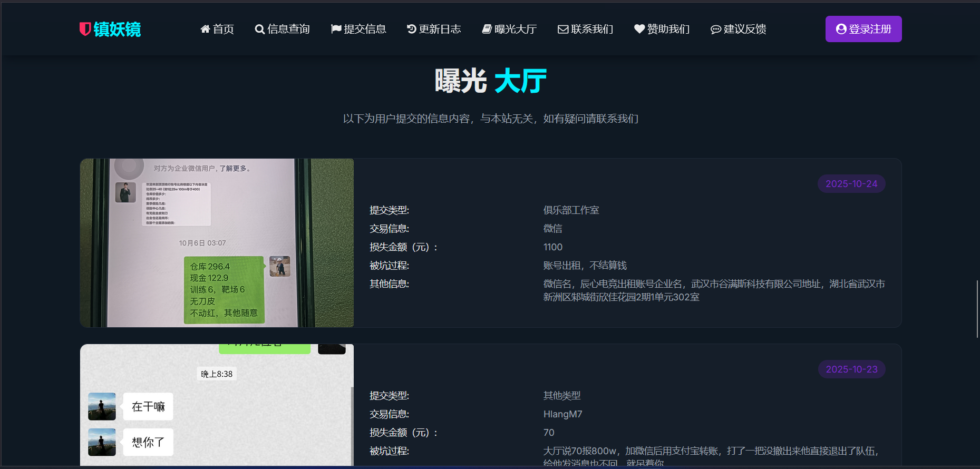The image size is (980, 469).
Task: Click the 2025-10-24 date badge
Action: tap(851, 184)
